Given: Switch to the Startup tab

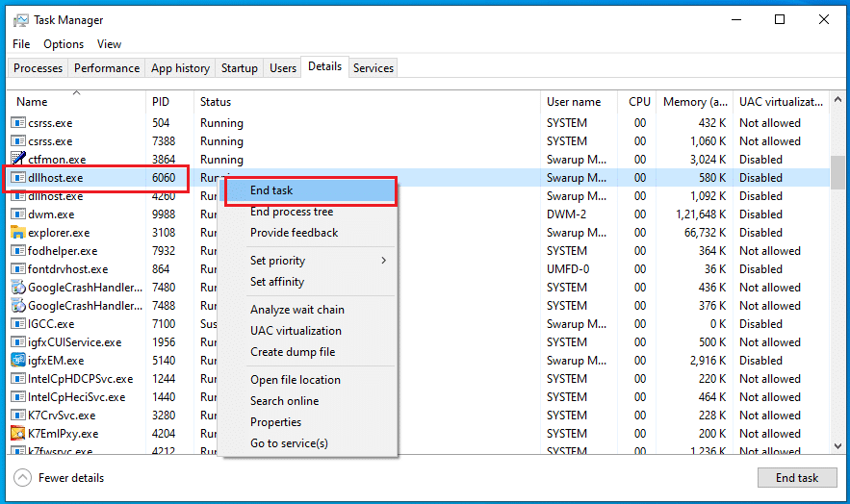Looking at the screenshot, I should tap(239, 68).
